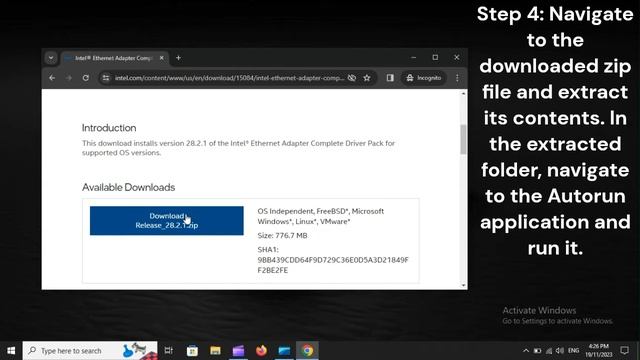The width and height of the screenshot is (640, 360).
Task: Click the address bar with the intel.com URL
Action: [x=229, y=78]
